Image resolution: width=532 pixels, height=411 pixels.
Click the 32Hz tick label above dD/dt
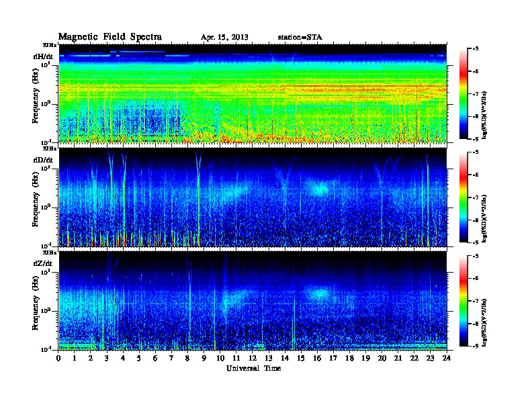[x=49, y=148]
